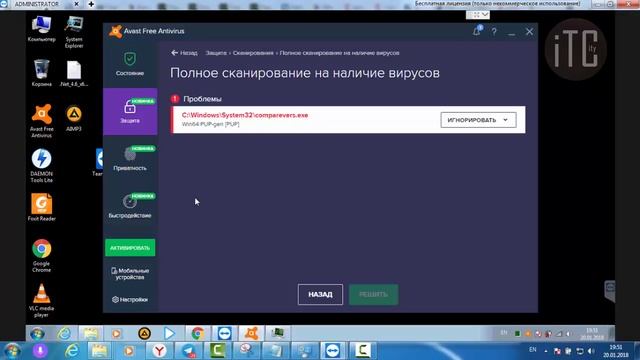
Task: Click AIMP icon on remote session taskbar
Action: (x=144, y=333)
